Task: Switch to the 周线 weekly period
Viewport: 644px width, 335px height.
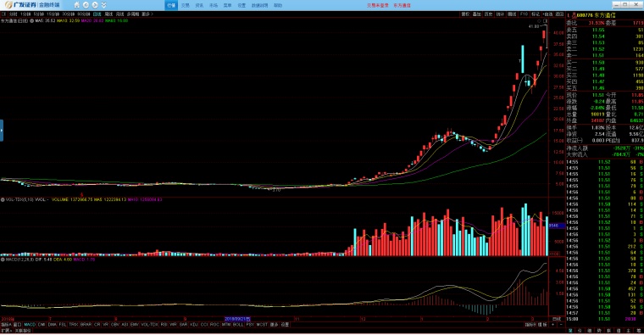Action: (x=108, y=14)
